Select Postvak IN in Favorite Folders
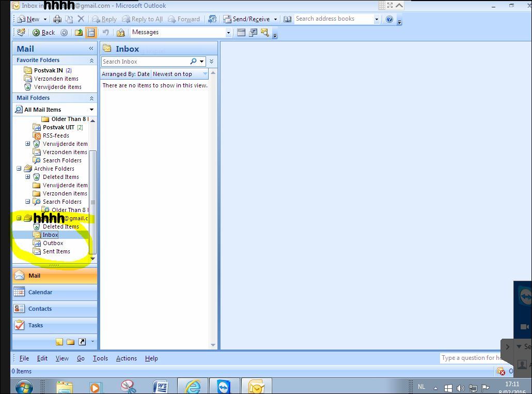532x394 pixels. (48, 70)
